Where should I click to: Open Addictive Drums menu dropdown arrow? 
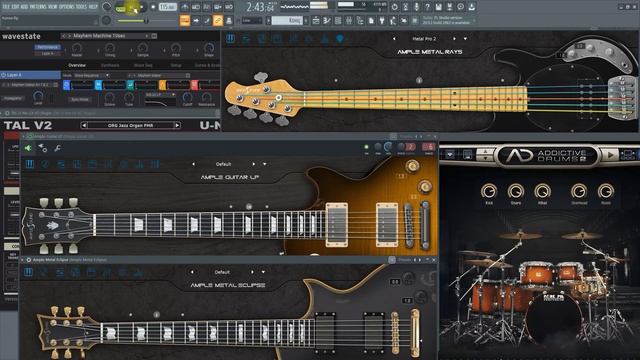[449, 155]
